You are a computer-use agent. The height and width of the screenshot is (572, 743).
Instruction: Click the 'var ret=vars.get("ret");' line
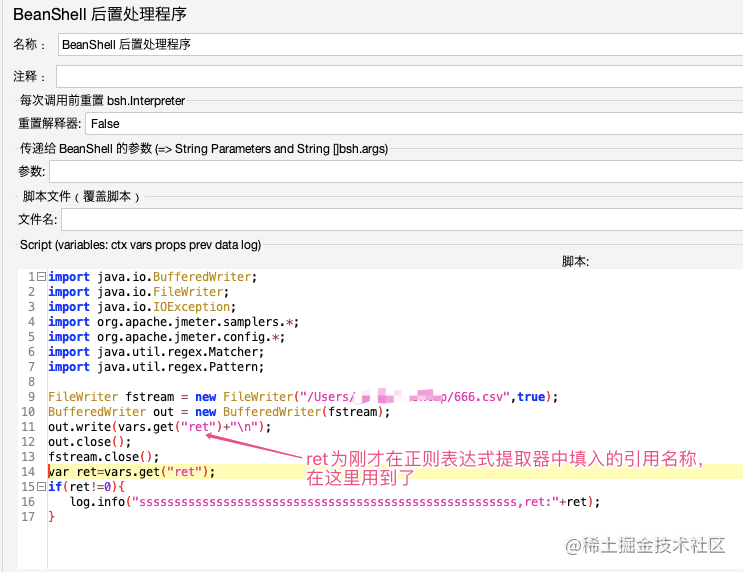(131, 472)
